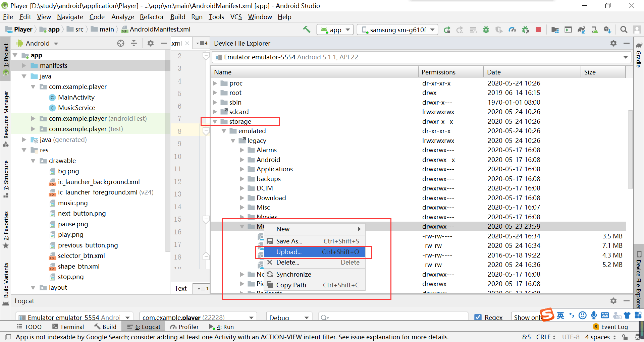644x342 pixels.
Task: Click the Run app rerun icon
Action: tap(447, 30)
